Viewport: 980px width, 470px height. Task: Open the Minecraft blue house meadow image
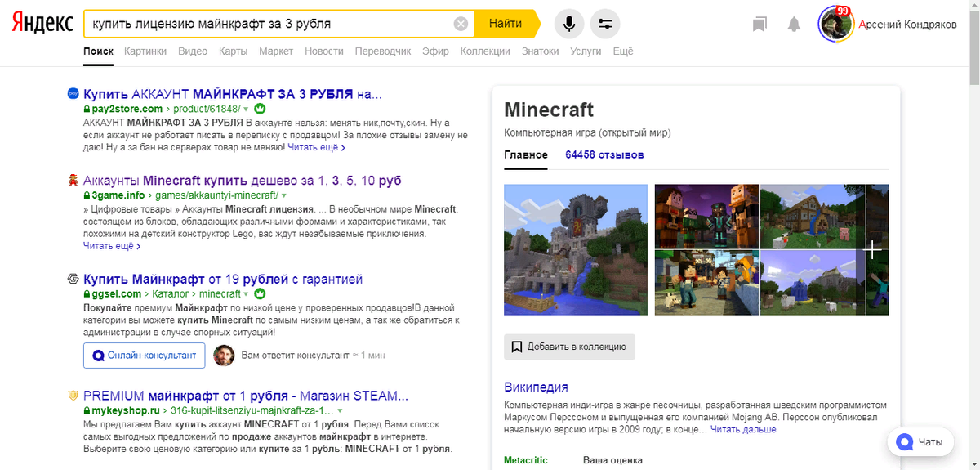click(812, 282)
